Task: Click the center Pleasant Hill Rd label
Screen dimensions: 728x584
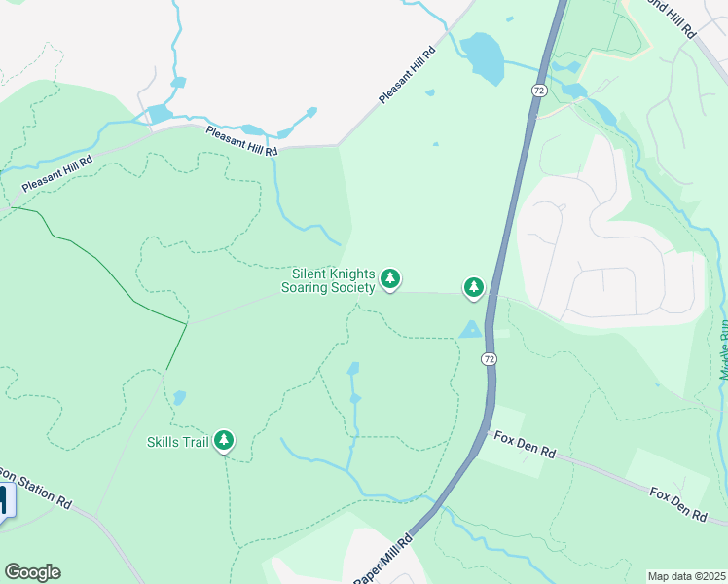Action: (x=241, y=141)
